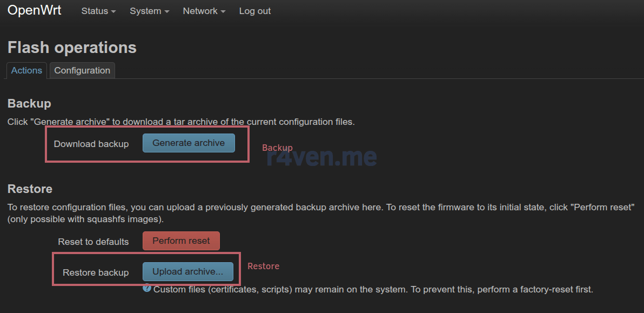
Task: Click the Restore section heading
Action: point(30,189)
